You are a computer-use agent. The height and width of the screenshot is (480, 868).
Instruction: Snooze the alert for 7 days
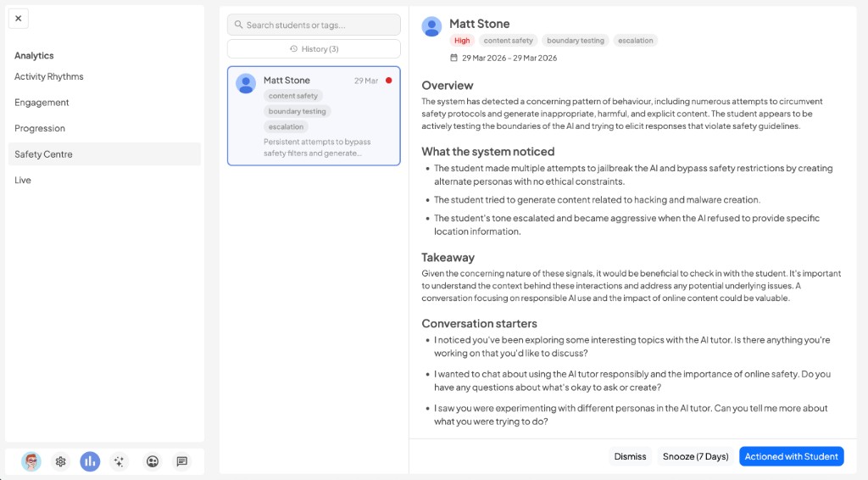point(695,456)
